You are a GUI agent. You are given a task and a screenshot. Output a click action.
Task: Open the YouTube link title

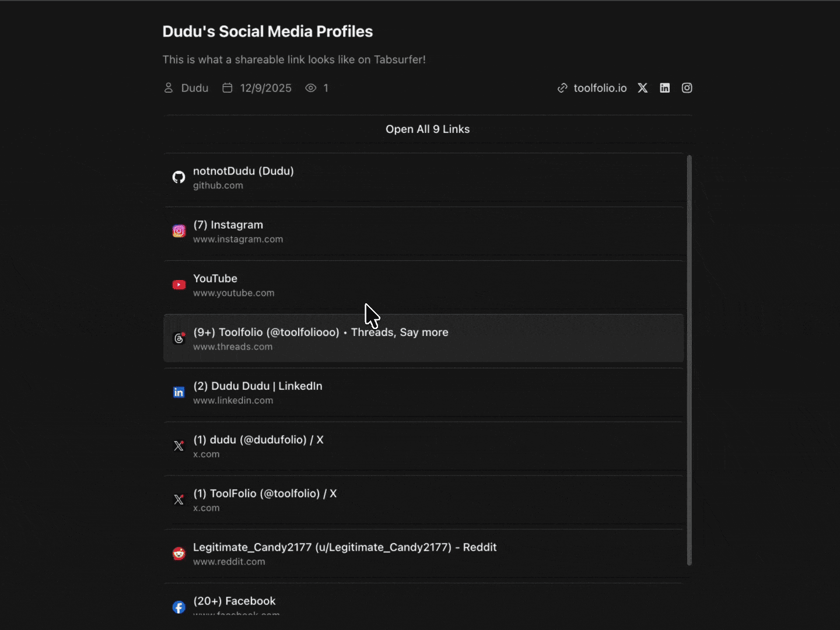[x=215, y=279]
